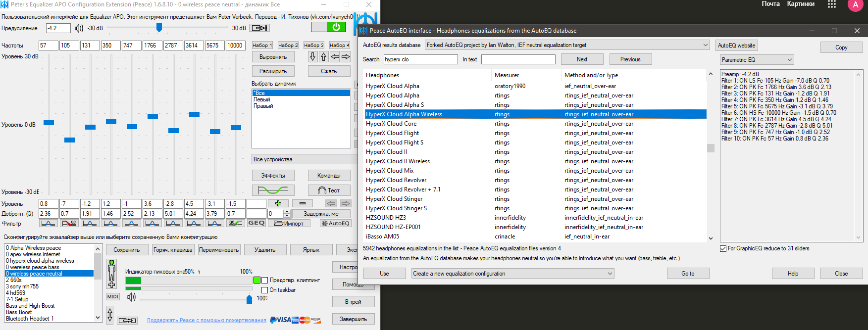Check the On taskbar checkbox
Viewport: 868px width, 330px height.
point(265,290)
